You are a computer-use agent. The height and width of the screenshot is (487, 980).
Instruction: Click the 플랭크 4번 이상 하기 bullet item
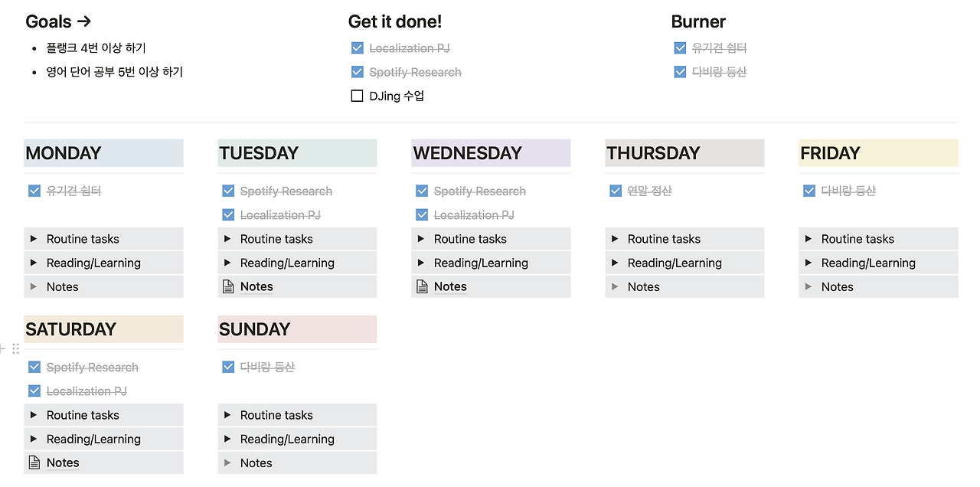click(96, 48)
